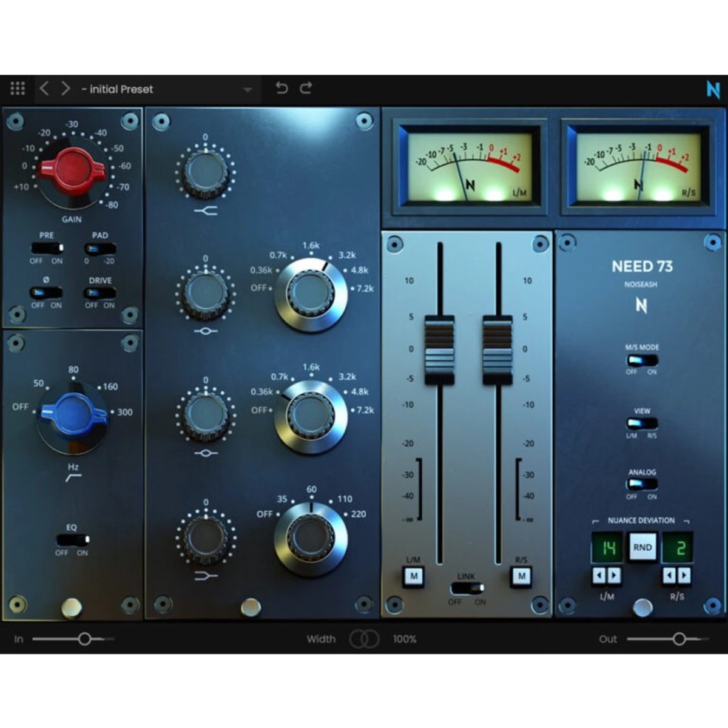This screenshot has width=728, height=728.
Task: Toggle the VIEW L/M R/S switch
Action: click(x=642, y=423)
